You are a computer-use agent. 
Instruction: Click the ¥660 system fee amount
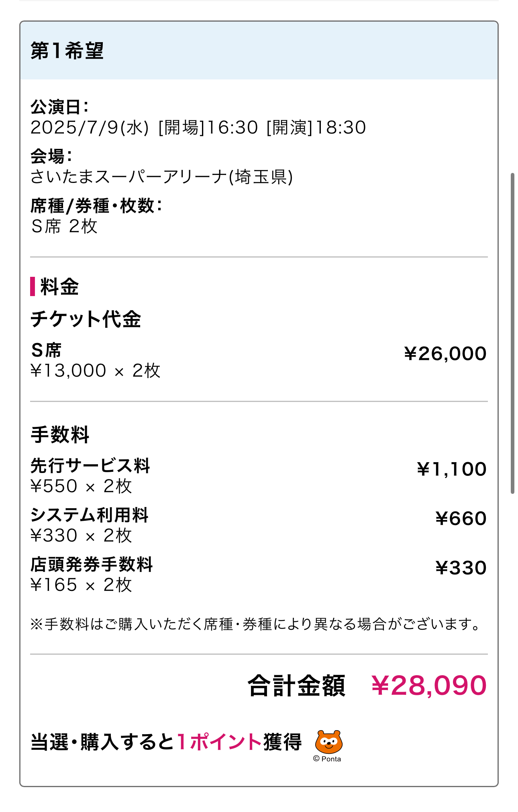click(461, 519)
